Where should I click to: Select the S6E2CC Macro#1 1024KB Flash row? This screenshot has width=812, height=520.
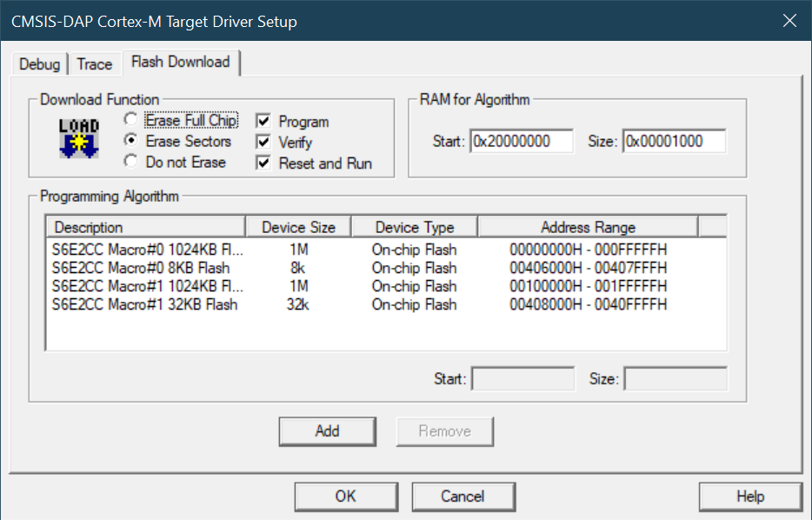[386, 286]
